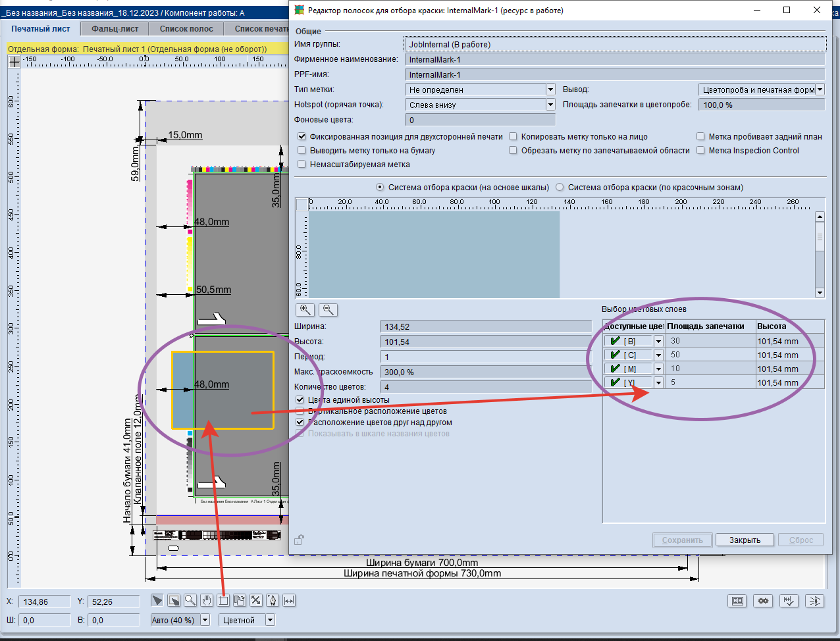
Task: Enable 'Немасштабируемая метка' checkbox
Action: pos(302,165)
